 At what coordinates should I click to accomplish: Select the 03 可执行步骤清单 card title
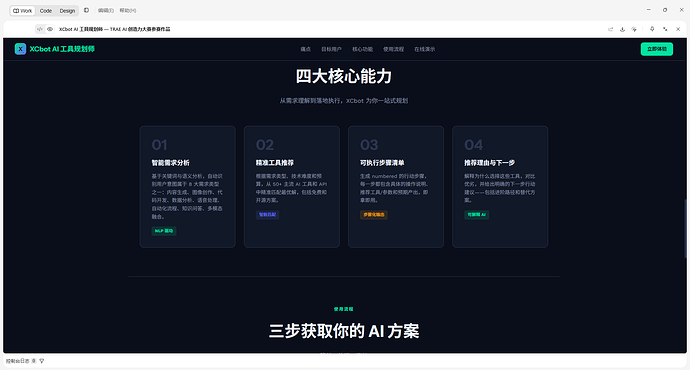[x=382, y=163]
